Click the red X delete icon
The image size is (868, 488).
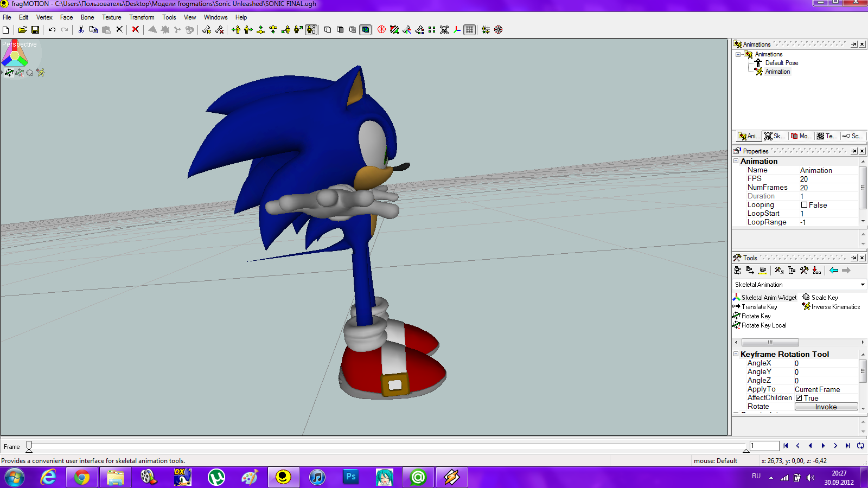135,30
